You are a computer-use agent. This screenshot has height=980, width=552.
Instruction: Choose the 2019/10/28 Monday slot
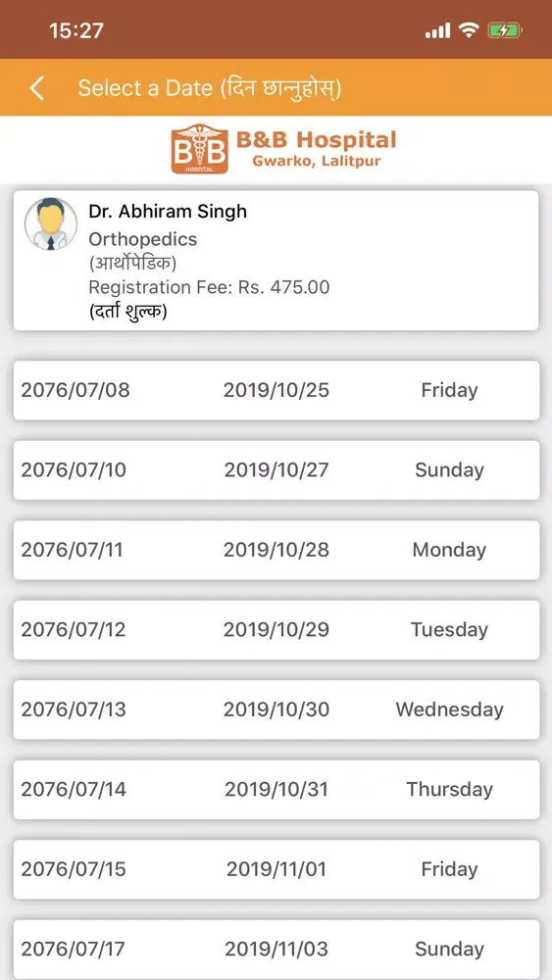point(276,550)
